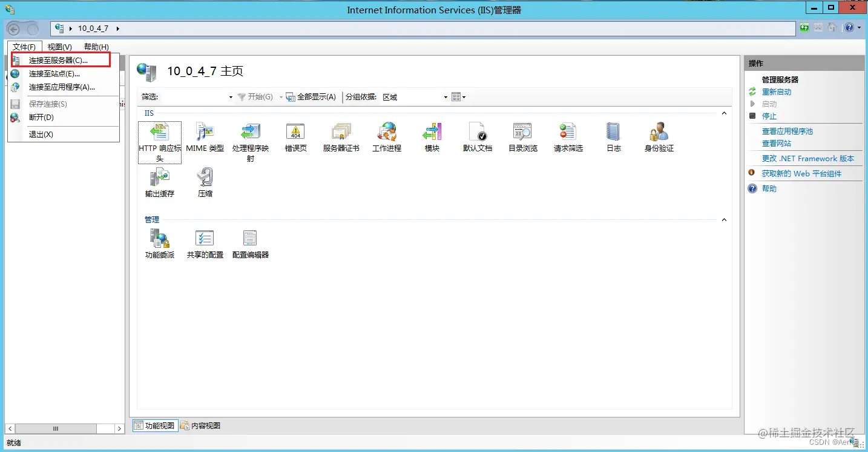Click the left arrow of connections pane scrollbar
This screenshot has height=452, width=868.
[10, 428]
